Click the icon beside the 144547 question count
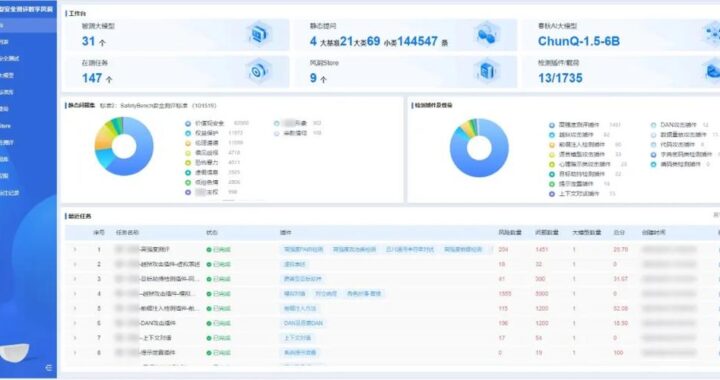Image resolution: width=720 pixels, height=380 pixels. click(486, 34)
